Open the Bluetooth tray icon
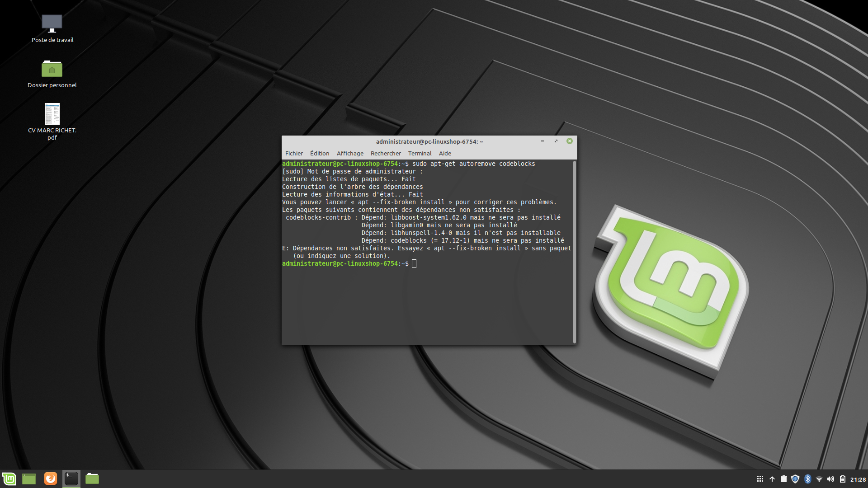The width and height of the screenshot is (868, 488). click(807, 479)
